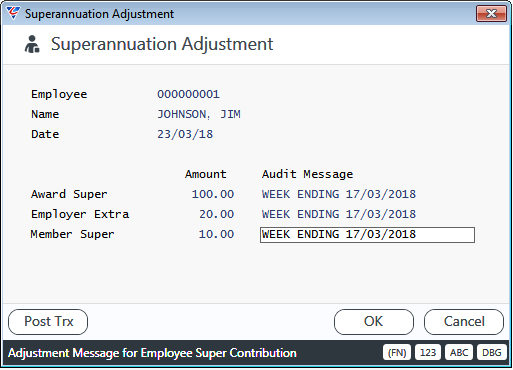The image size is (513, 370).
Task: Select the Award Super amount 100.00
Action: click(x=213, y=194)
